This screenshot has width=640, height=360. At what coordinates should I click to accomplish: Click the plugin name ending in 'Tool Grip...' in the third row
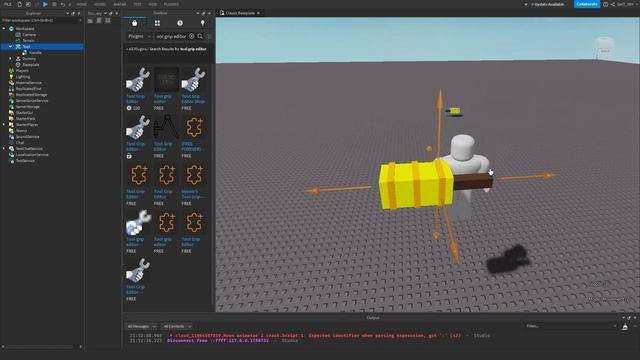[192, 194]
